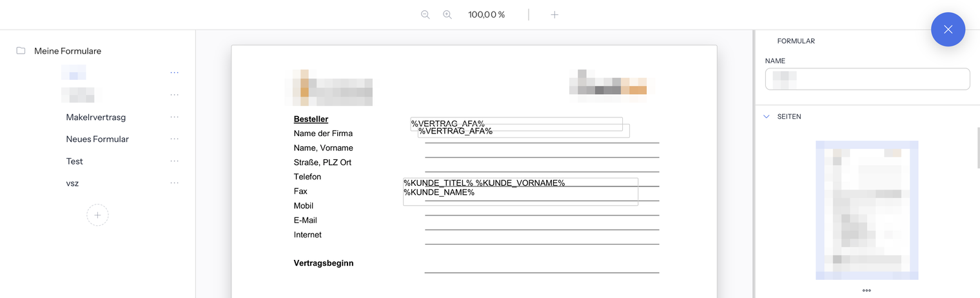This screenshot has height=298, width=980.
Task: Click the right panel scrollbar
Action: pos(977,148)
